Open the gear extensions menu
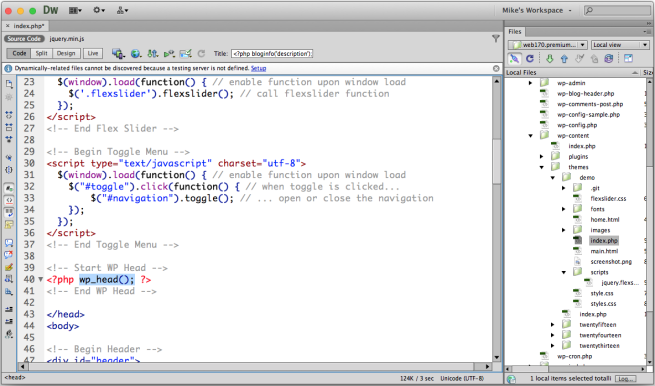Image resolution: width=655 pixels, height=386 pixels. (99, 10)
